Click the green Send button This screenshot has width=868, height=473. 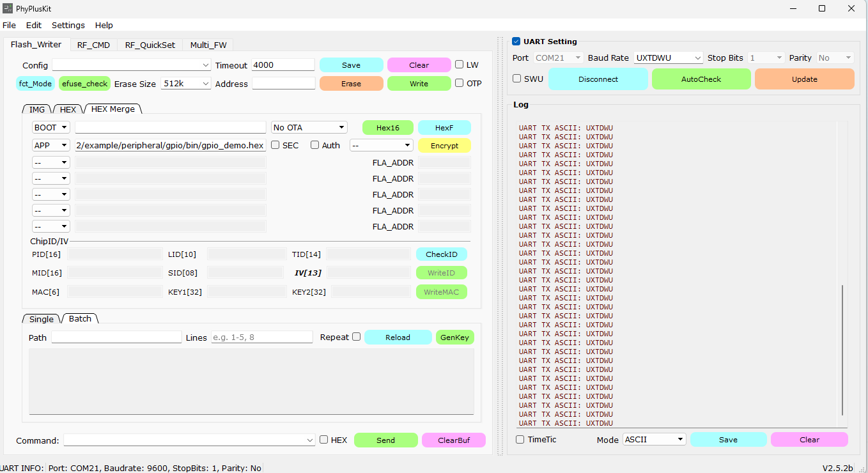[386, 440]
